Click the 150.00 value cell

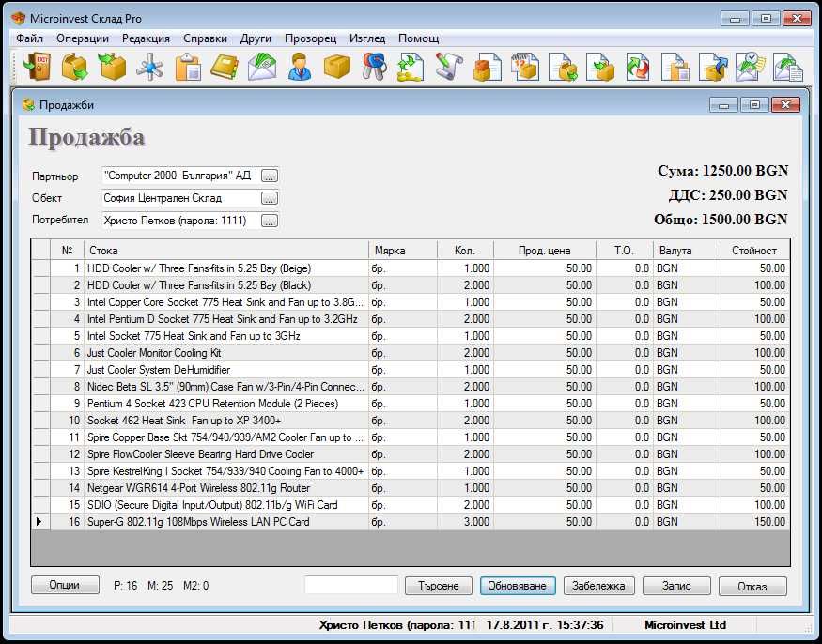[755, 522]
